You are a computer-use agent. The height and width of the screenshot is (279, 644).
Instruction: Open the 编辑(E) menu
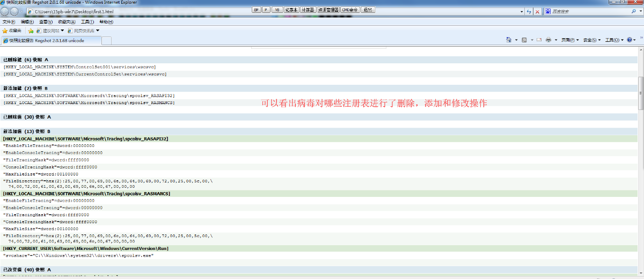click(x=27, y=22)
